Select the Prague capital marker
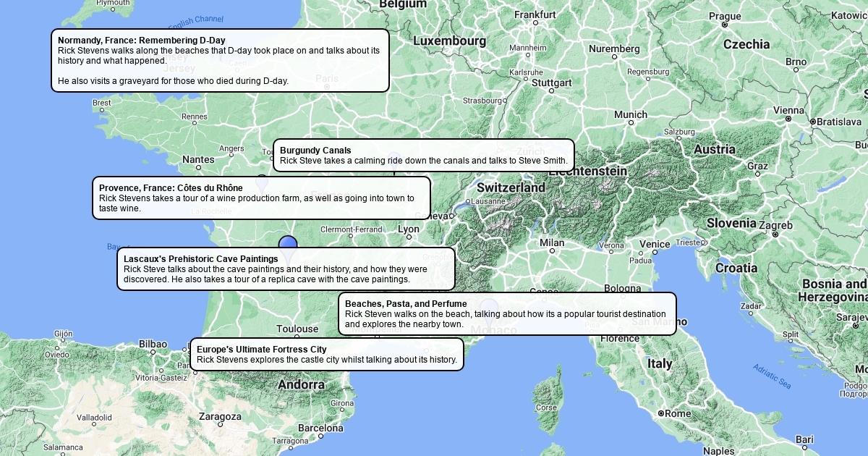The width and height of the screenshot is (868, 456). [725, 25]
